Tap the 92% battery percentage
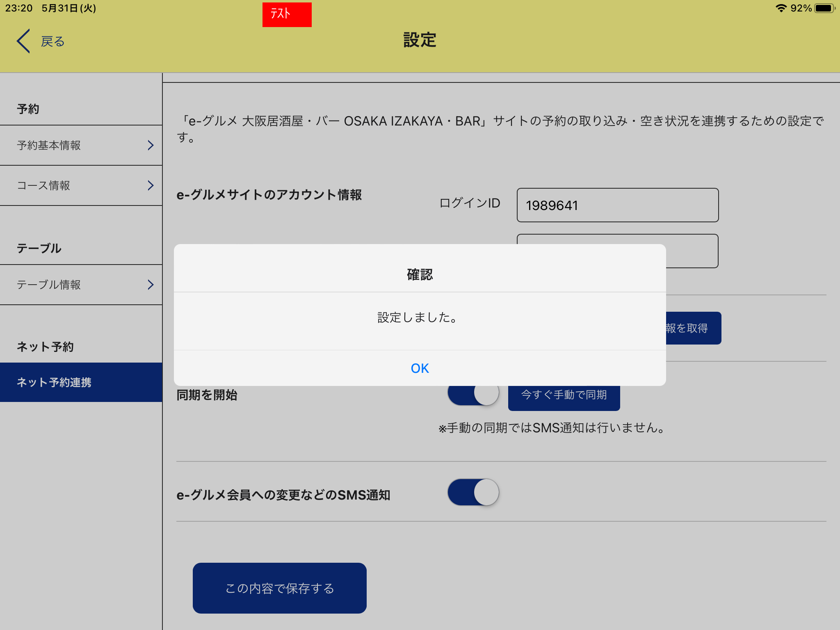 801,8
